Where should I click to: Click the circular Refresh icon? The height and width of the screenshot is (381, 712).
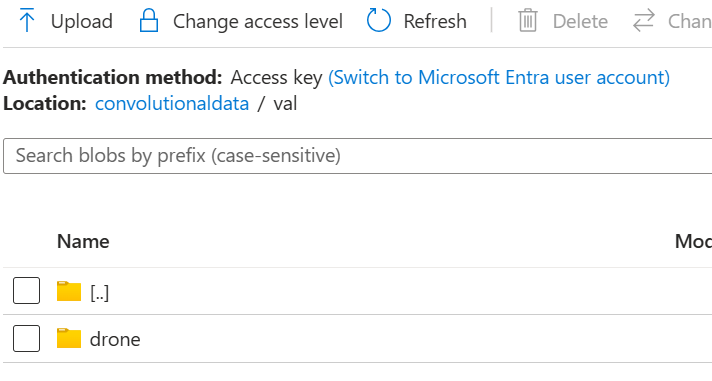(378, 21)
